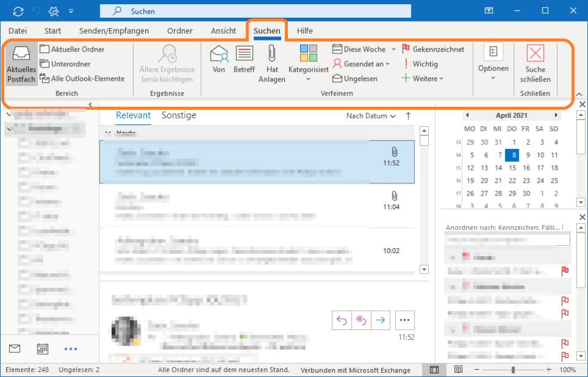This screenshot has height=377, width=588.
Task: Click the Send/Receive sync icon in title bar
Action: click(x=18, y=11)
